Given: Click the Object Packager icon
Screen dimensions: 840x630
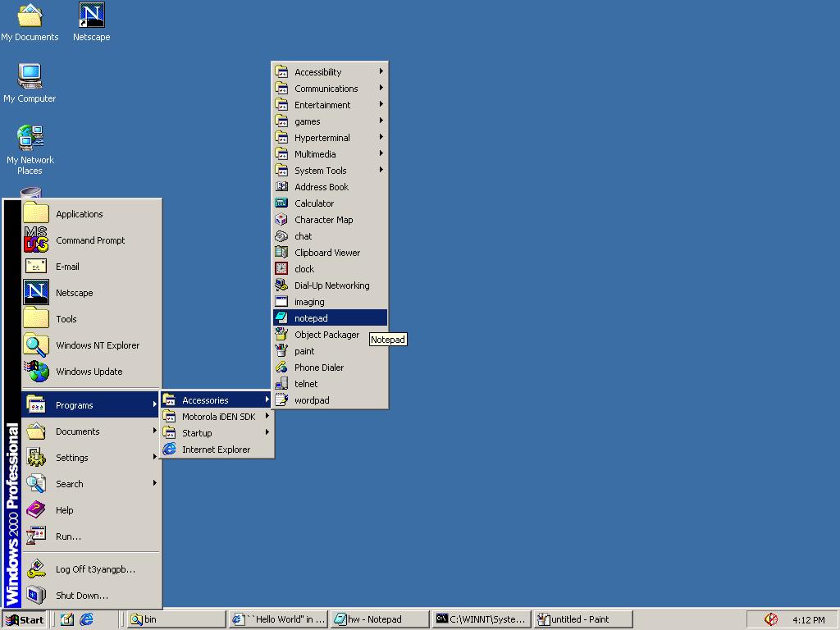Looking at the screenshot, I should (281, 335).
